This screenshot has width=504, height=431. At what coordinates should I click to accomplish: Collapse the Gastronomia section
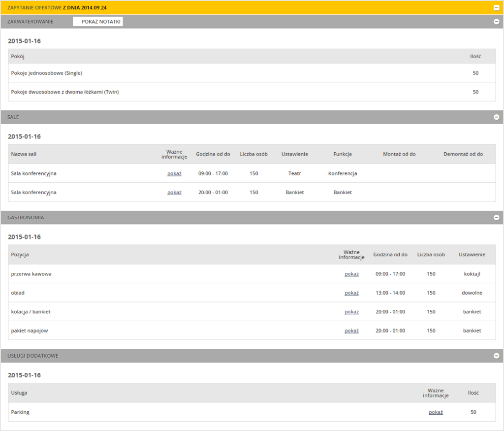[496, 217]
